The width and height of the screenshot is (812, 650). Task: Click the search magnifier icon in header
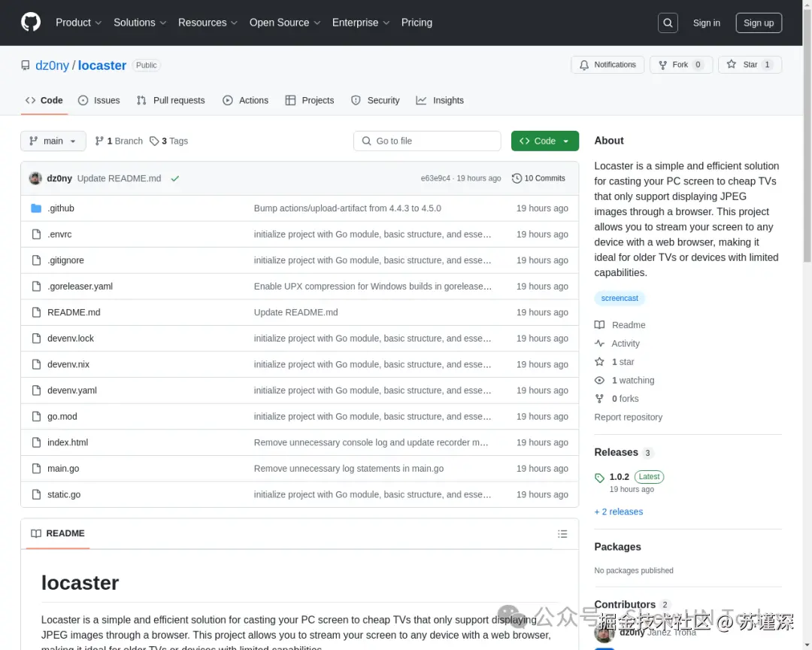pos(668,23)
